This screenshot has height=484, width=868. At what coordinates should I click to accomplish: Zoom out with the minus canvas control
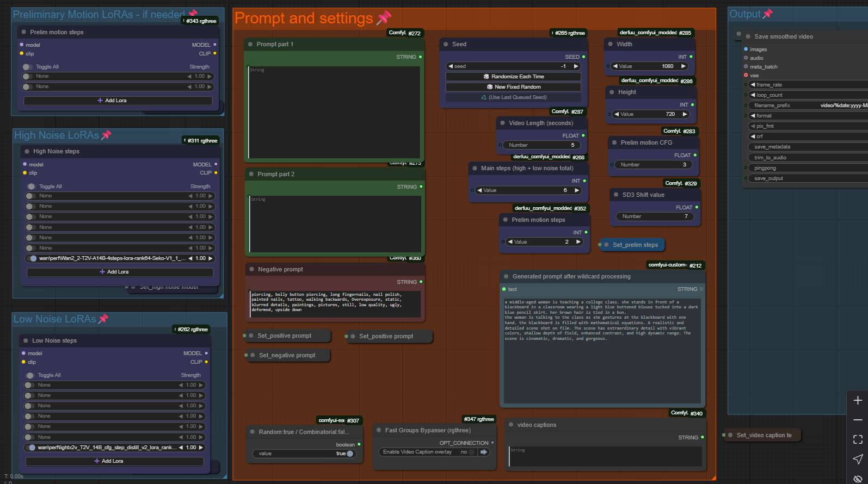pos(858,420)
